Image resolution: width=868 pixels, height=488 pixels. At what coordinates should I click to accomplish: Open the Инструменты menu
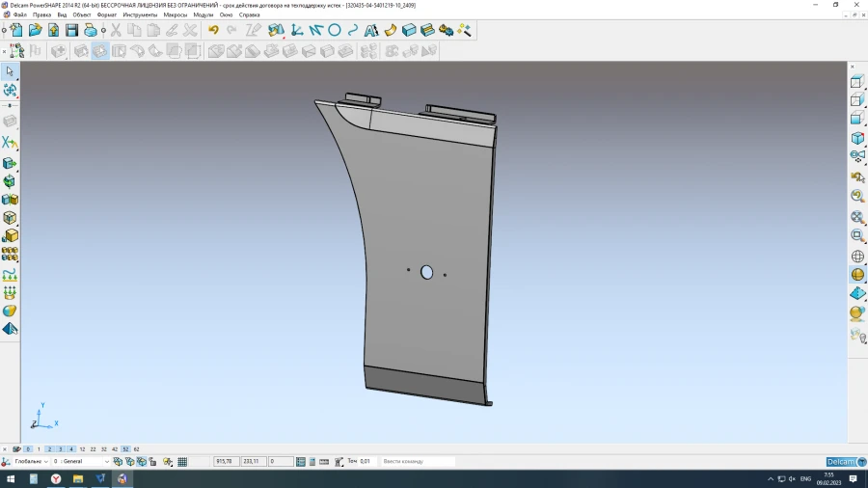[140, 15]
